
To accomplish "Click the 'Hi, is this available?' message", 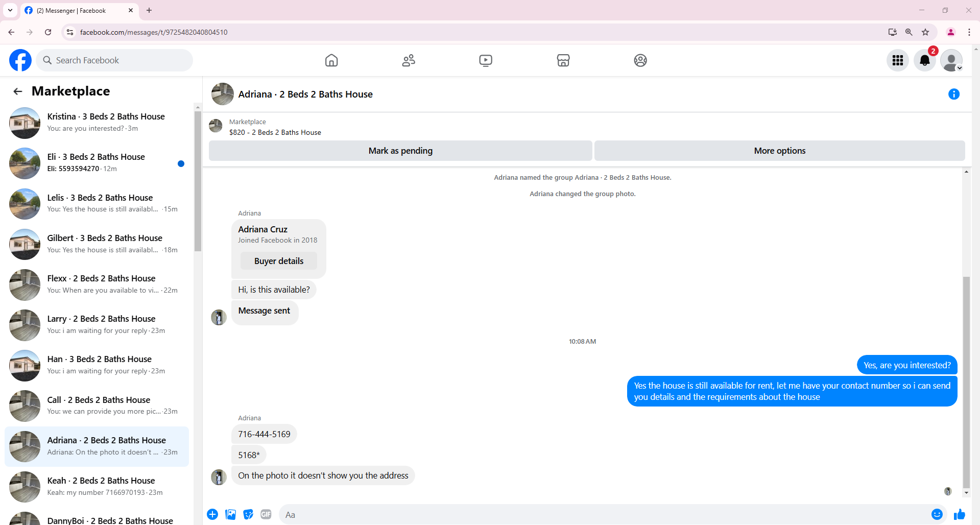I will [x=274, y=290].
